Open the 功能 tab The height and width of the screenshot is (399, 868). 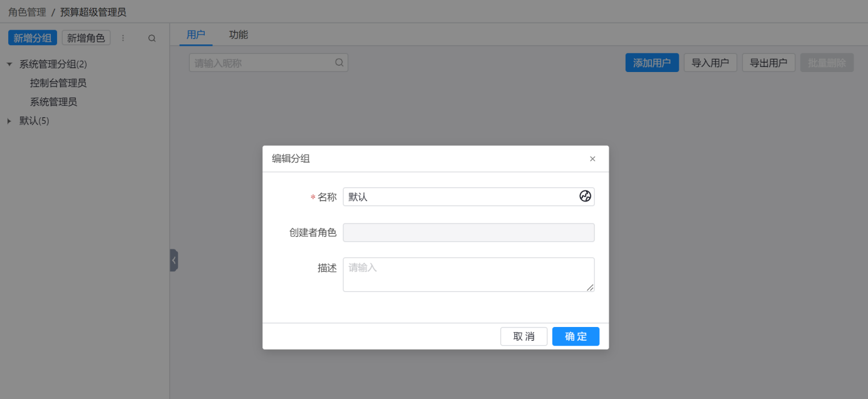(x=239, y=35)
